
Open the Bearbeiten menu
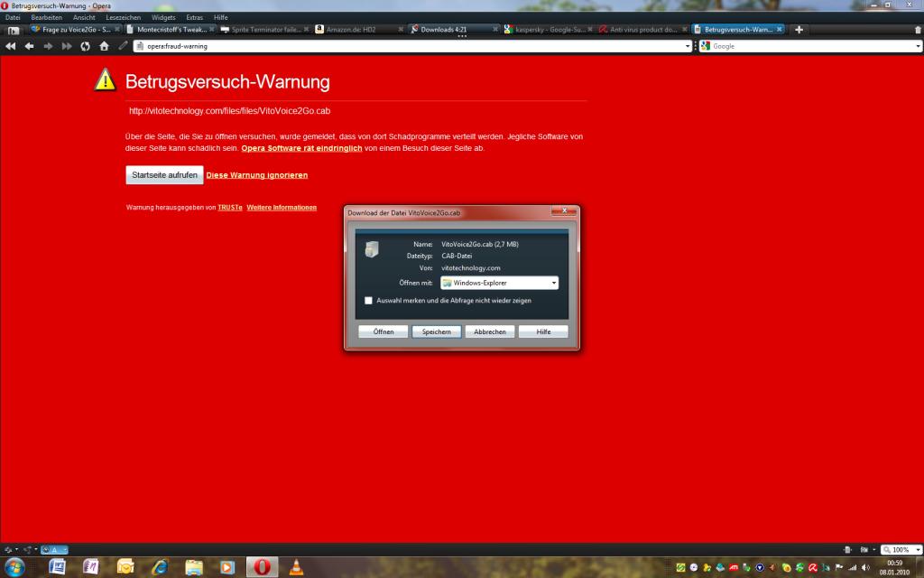[x=47, y=18]
